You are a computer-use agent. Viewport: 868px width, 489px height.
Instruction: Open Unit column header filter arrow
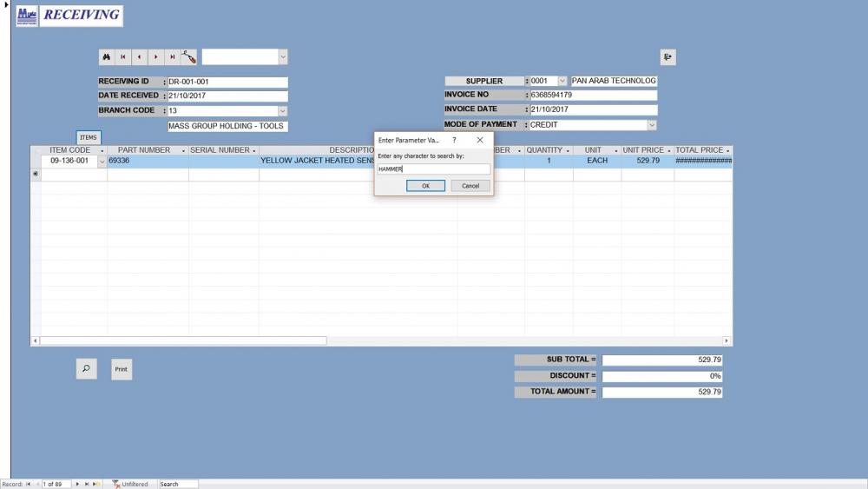[x=616, y=150]
